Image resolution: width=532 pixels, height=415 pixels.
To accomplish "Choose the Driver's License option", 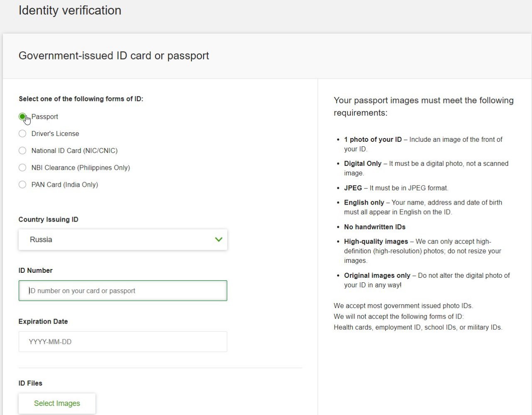I will click(22, 133).
